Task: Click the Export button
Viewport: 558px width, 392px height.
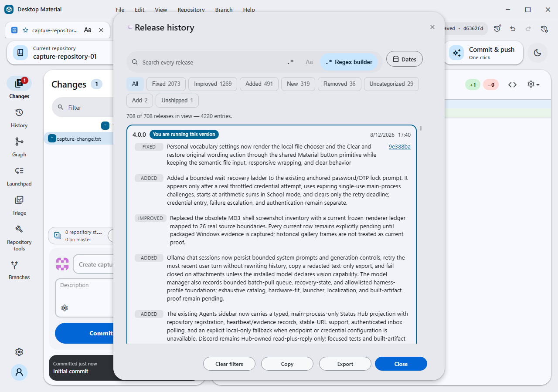Action: (345, 364)
